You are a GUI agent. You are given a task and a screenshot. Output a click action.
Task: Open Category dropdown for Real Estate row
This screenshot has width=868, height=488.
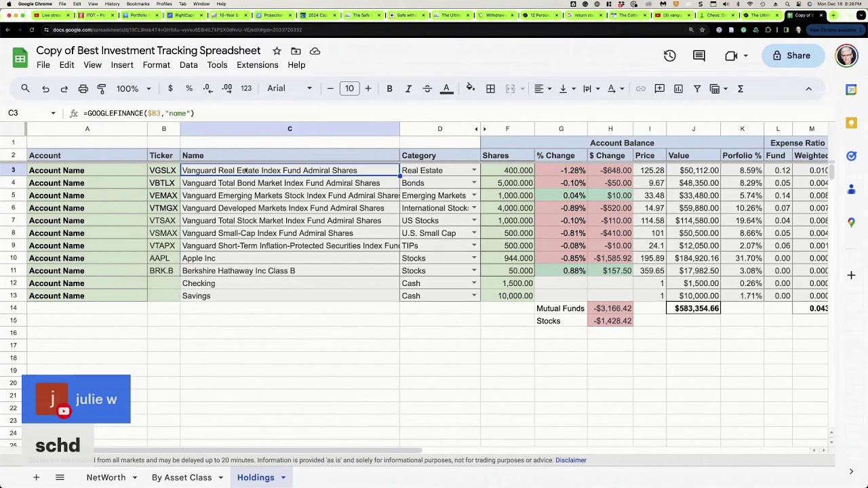pyautogui.click(x=474, y=171)
